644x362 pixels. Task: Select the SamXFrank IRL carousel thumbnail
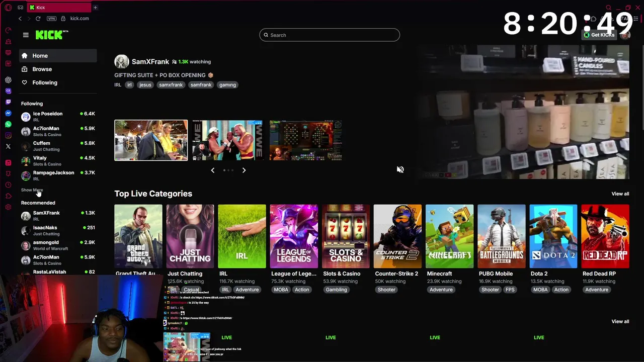151,140
